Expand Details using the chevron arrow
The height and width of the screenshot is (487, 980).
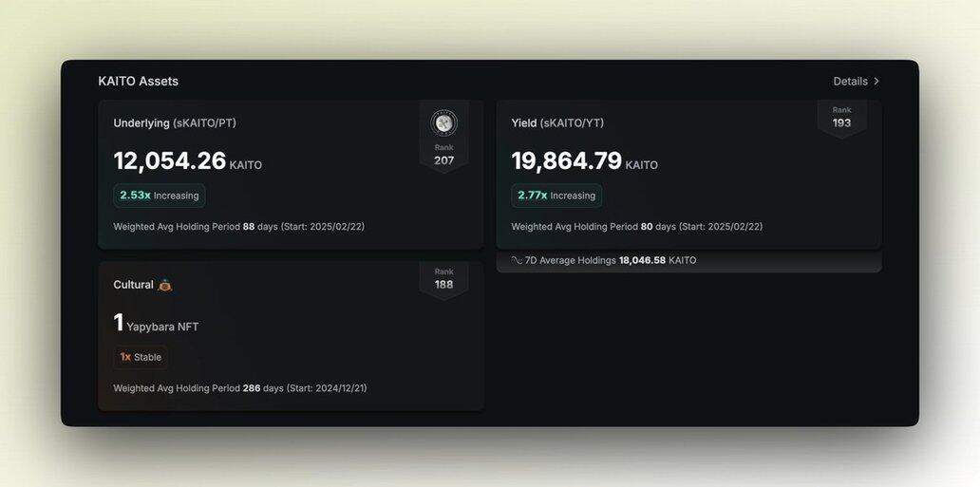pyautogui.click(x=876, y=82)
